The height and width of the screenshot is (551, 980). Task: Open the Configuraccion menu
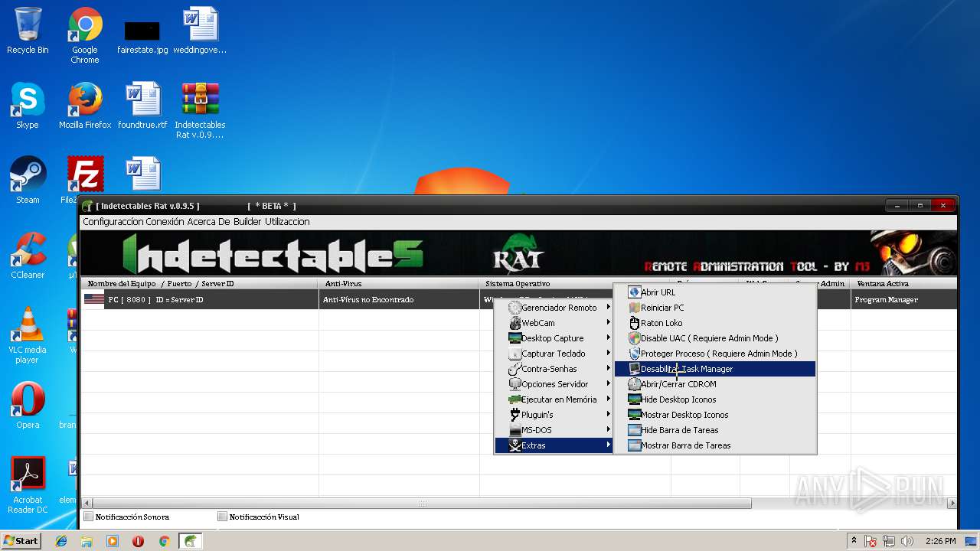pos(112,222)
